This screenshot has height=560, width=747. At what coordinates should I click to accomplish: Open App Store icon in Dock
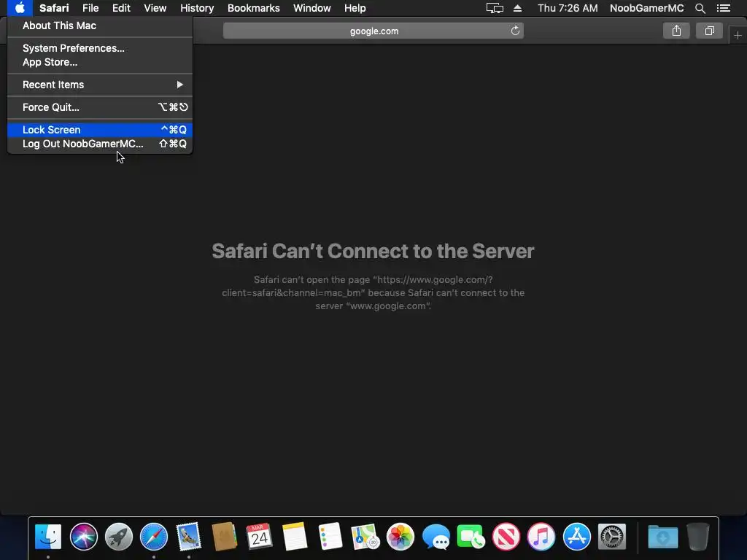pyautogui.click(x=576, y=537)
